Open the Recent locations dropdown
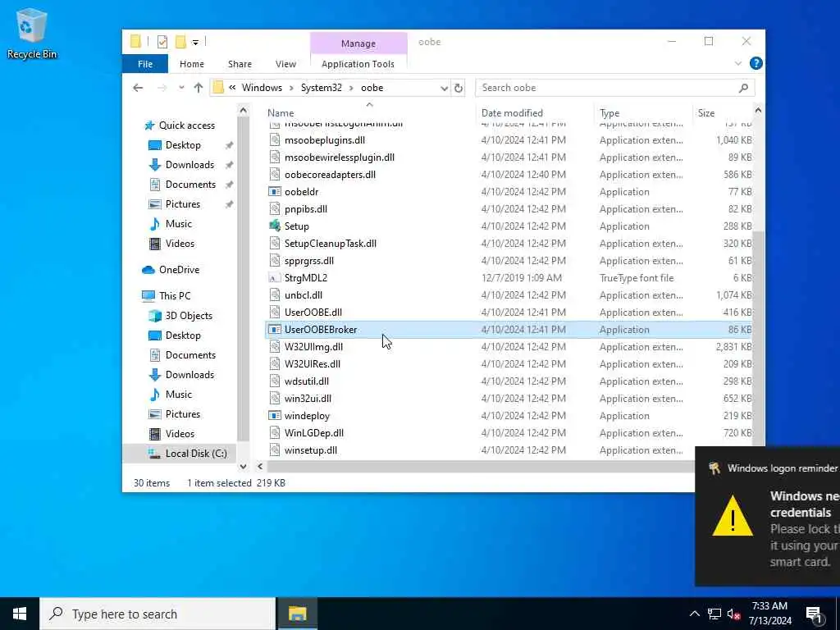The width and height of the screenshot is (840, 630). tap(181, 88)
